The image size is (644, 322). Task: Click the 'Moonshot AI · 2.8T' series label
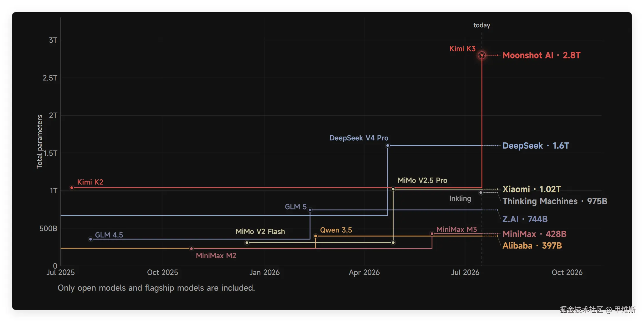point(541,55)
